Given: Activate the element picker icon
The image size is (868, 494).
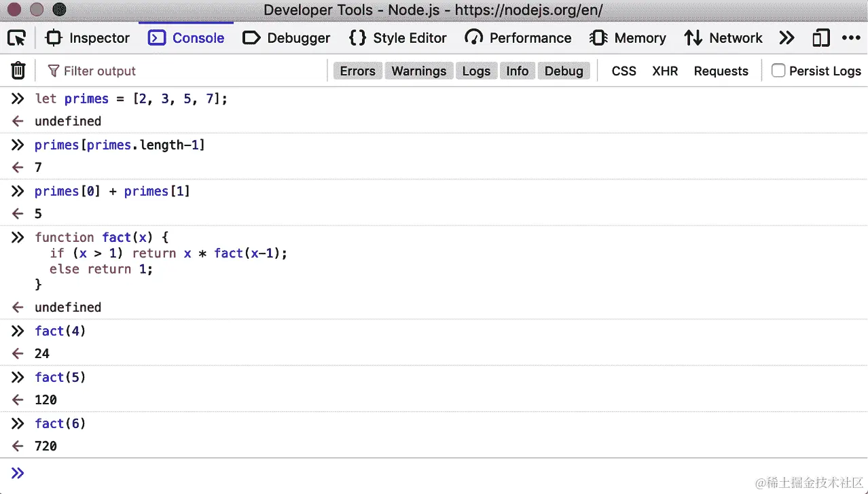Looking at the screenshot, I should pos(16,38).
